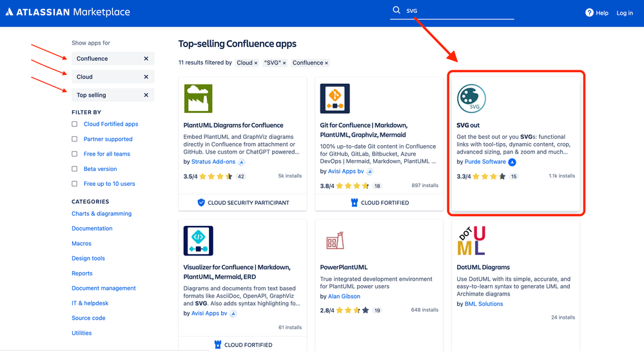
Task: Enable Free for all teams checkbox
Action: point(74,154)
